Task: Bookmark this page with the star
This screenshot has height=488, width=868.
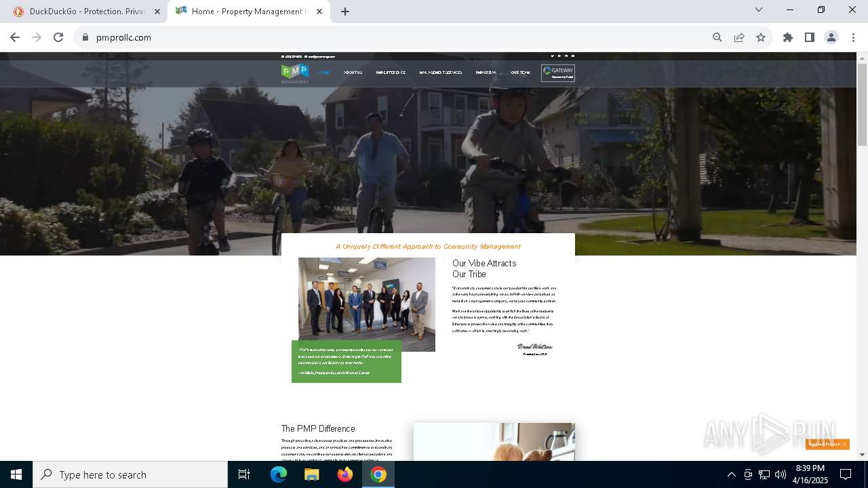Action: point(761,37)
